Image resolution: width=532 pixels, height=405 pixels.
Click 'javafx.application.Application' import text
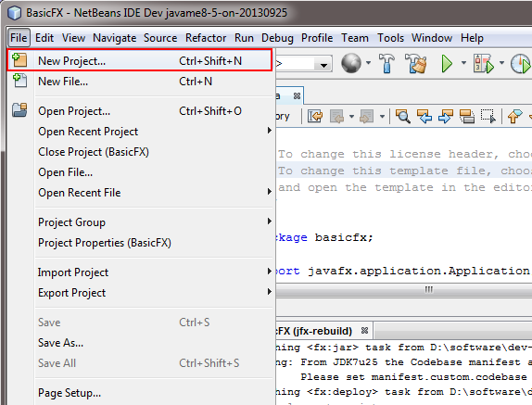[x=419, y=271]
